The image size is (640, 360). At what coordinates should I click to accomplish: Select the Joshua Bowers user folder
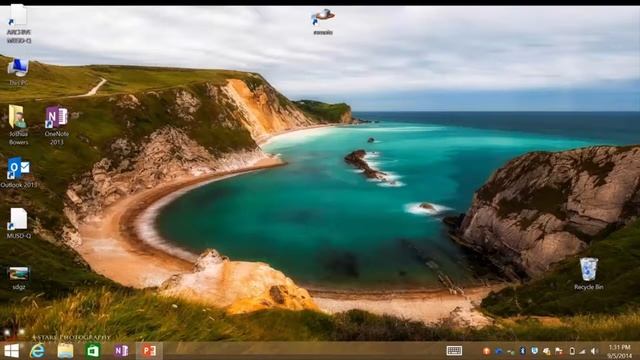click(x=18, y=124)
